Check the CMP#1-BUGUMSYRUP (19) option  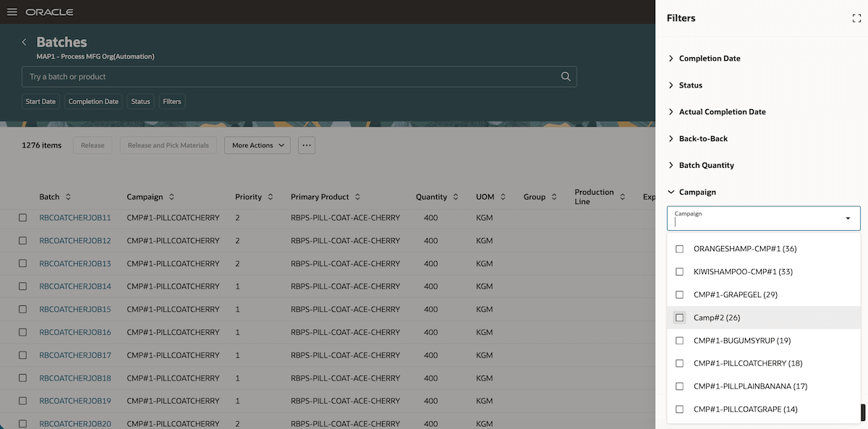tap(679, 341)
